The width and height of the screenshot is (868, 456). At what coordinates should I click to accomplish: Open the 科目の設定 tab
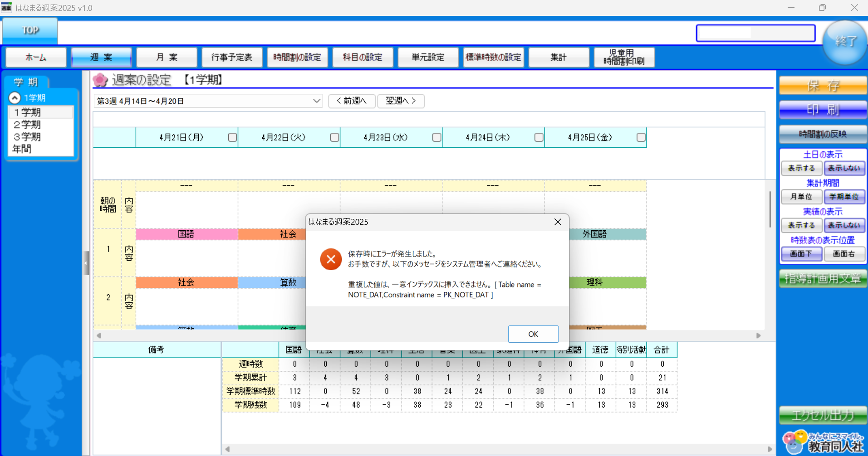362,57
